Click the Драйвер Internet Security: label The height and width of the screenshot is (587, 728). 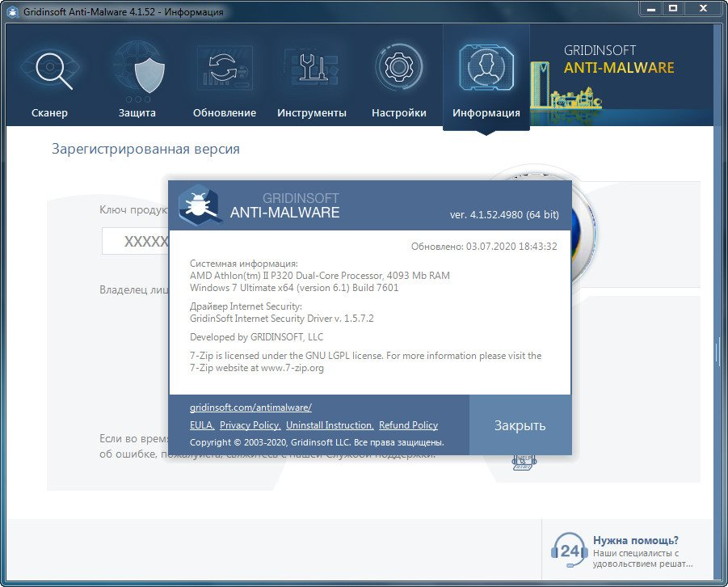point(246,306)
